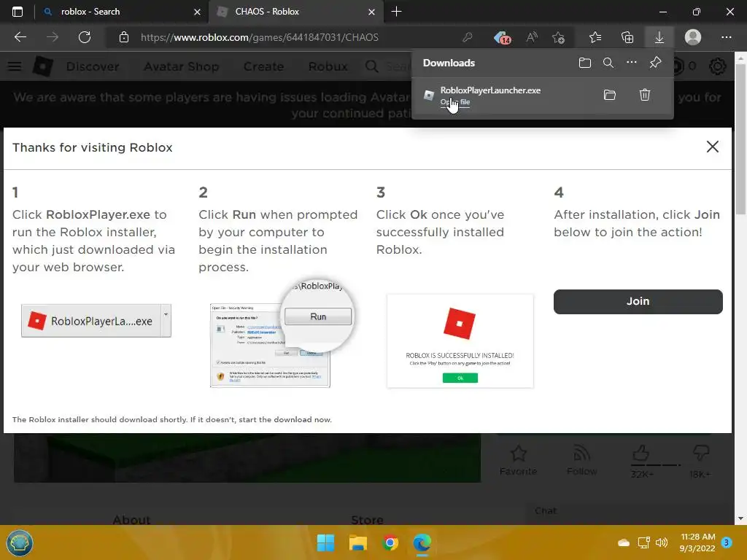This screenshot has height=560, width=747.
Task: Open the volume control in system tray
Action: click(x=661, y=542)
